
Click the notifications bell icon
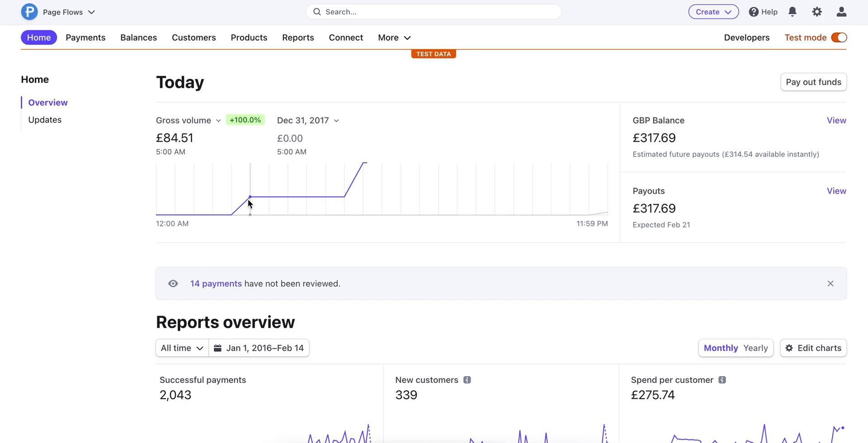[x=792, y=12]
